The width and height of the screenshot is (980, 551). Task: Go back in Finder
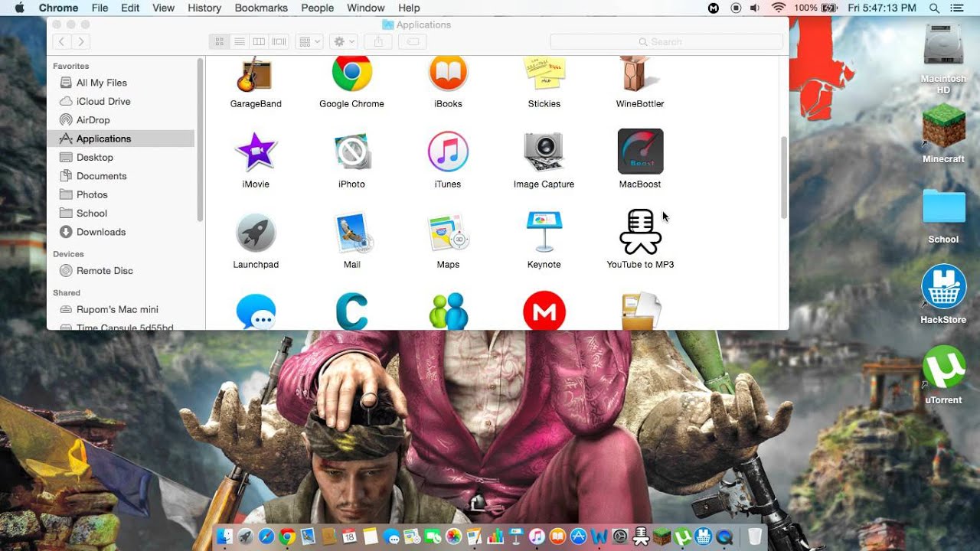tap(62, 41)
